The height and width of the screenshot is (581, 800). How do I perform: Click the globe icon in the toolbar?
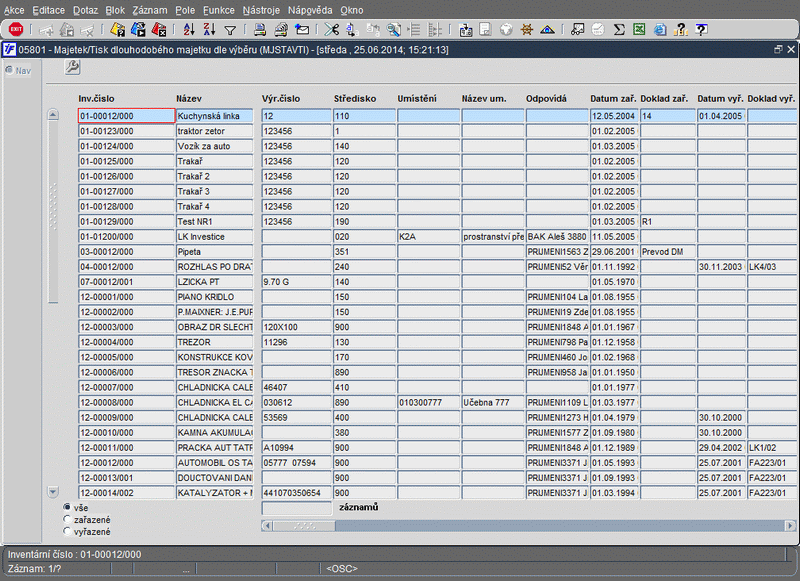coord(506,30)
